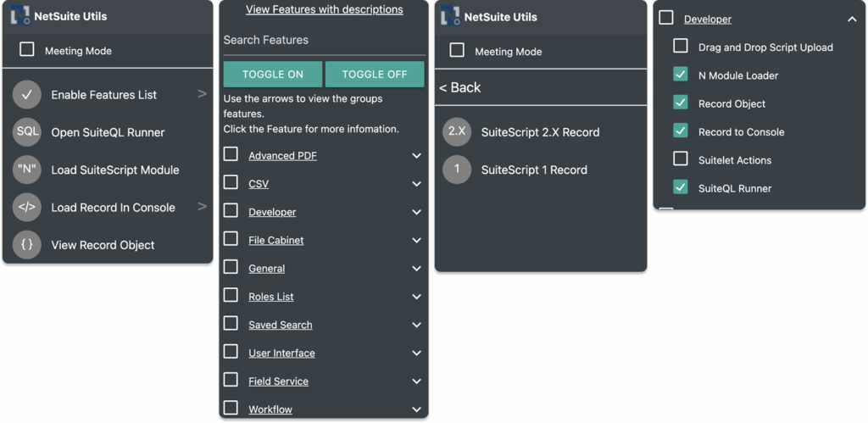Check the General group checkbox
The height and width of the screenshot is (423, 868).
coord(231,267)
